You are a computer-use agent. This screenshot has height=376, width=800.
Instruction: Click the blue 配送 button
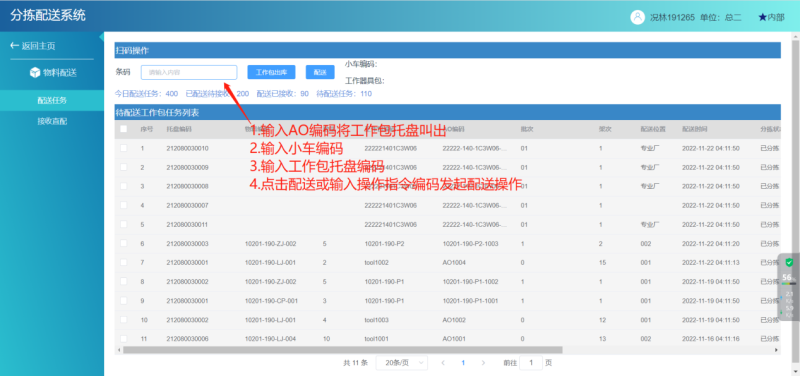(320, 72)
